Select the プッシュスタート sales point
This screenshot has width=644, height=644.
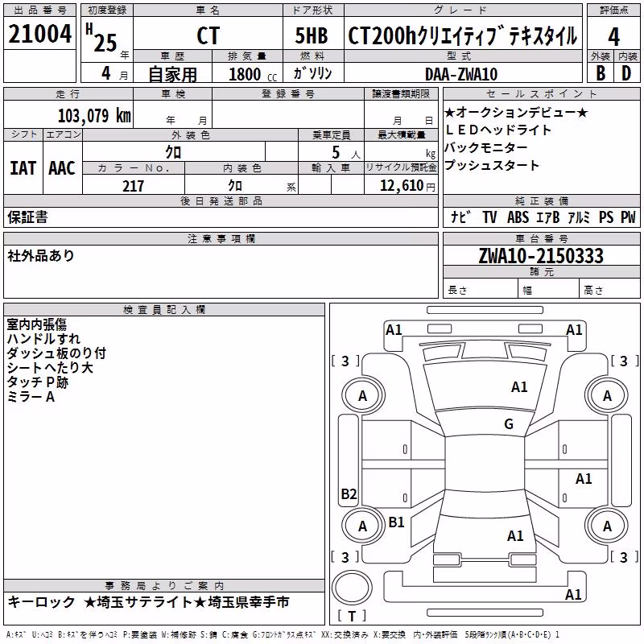pyautogui.click(x=492, y=165)
